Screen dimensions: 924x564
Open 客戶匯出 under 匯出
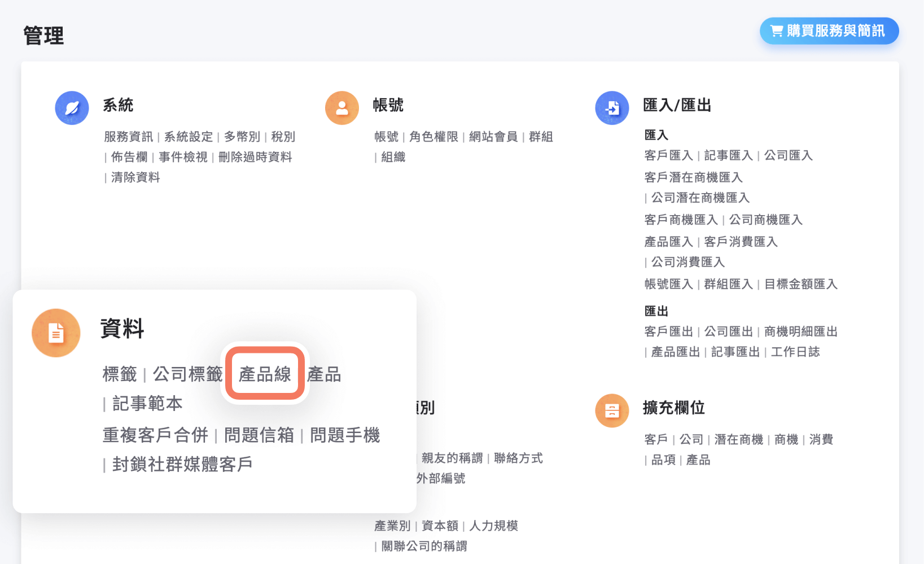click(x=668, y=331)
